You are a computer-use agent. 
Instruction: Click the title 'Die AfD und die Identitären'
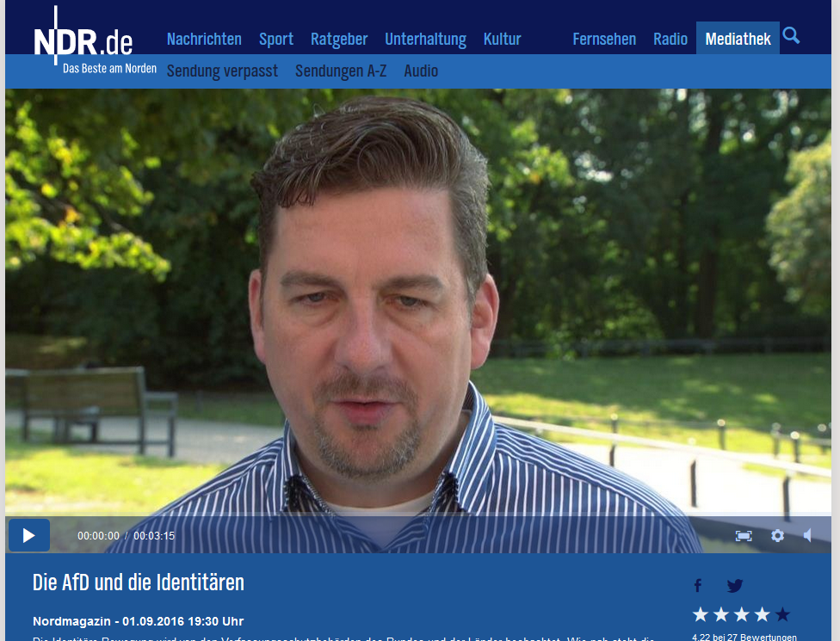click(139, 582)
